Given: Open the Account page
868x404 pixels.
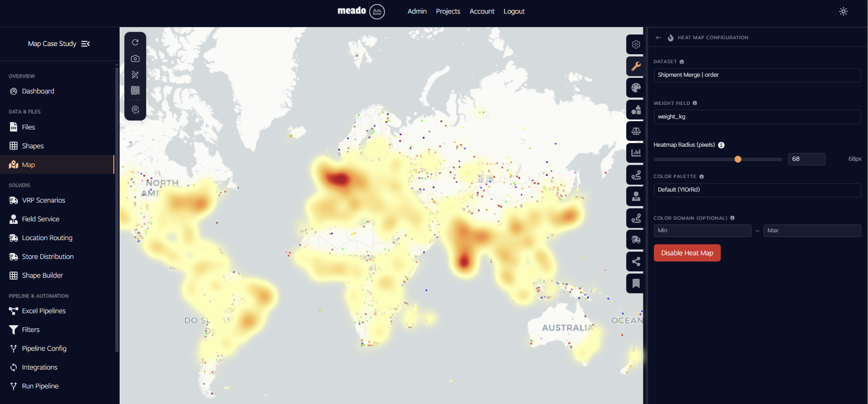Looking at the screenshot, I should click(x=482, y=11).
